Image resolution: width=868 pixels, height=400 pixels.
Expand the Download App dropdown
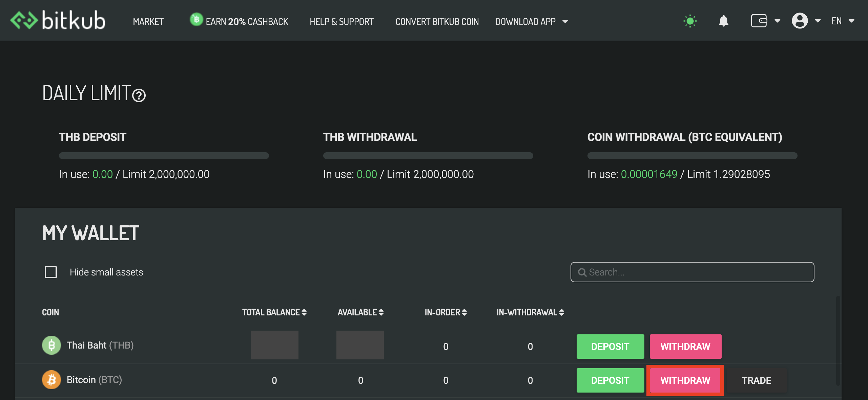(531, 22)
